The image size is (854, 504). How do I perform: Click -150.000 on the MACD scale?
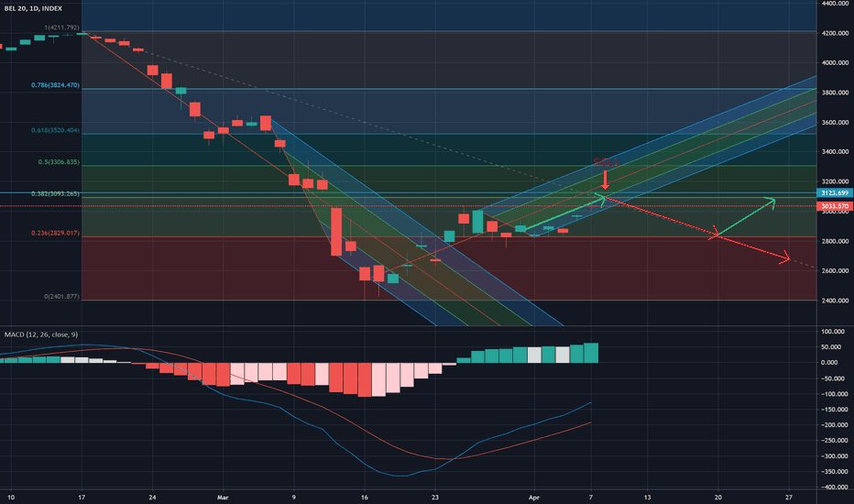click(x=833, y=410)
